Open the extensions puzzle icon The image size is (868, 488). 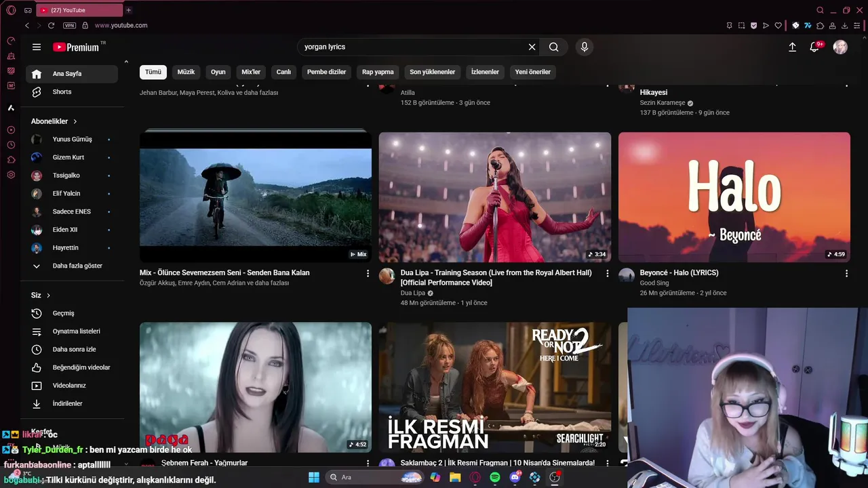pyautogui.click(x=821, y=25)
